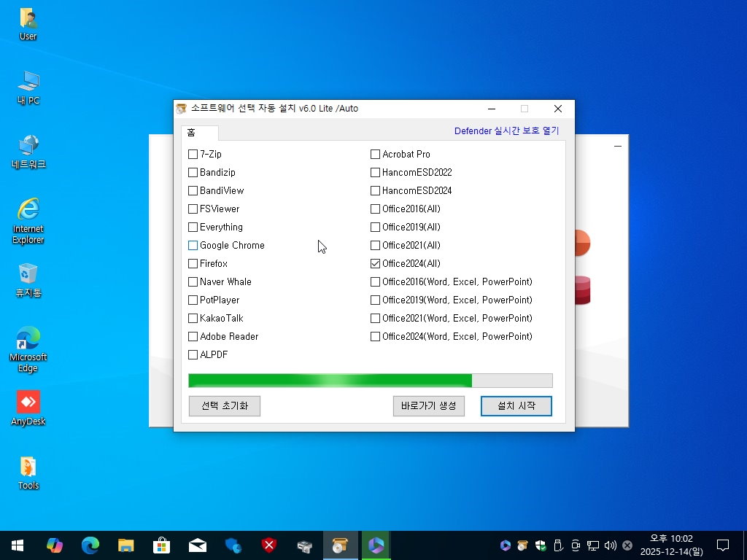Open the volume tray icon
This screenshot has height=560, width=747.
point(611,545)
